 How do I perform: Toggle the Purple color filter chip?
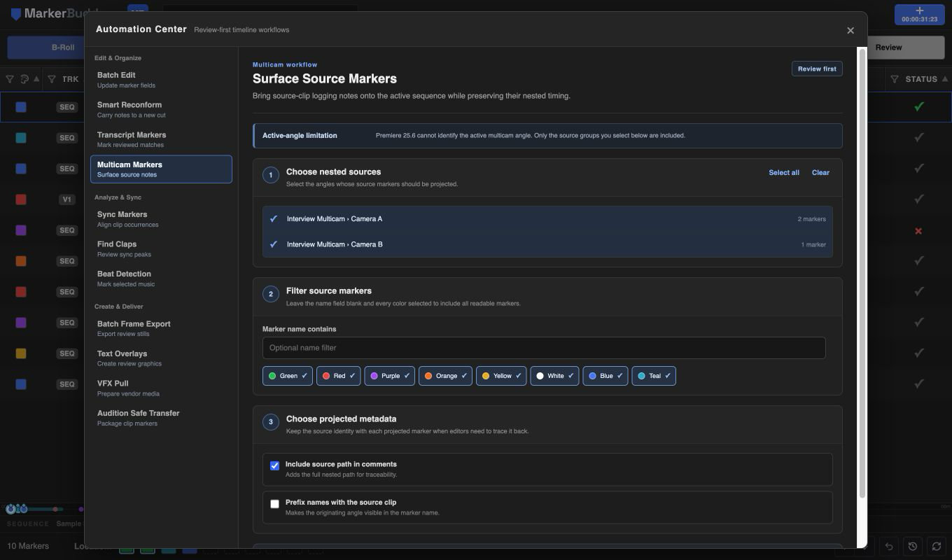[389, 376]
